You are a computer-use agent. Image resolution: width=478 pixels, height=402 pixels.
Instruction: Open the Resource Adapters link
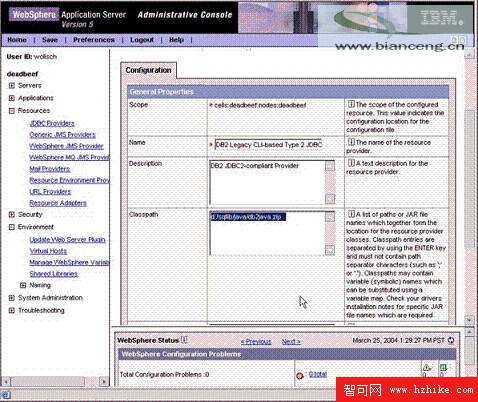(58, 203)
